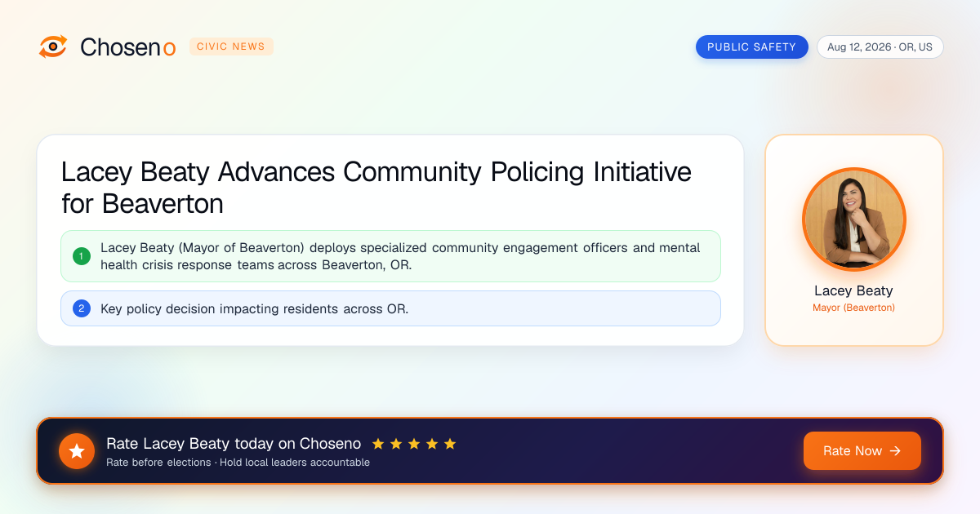The image size is (980, 514).
Task: Select the first rating star
Action: tap(378, 444)
